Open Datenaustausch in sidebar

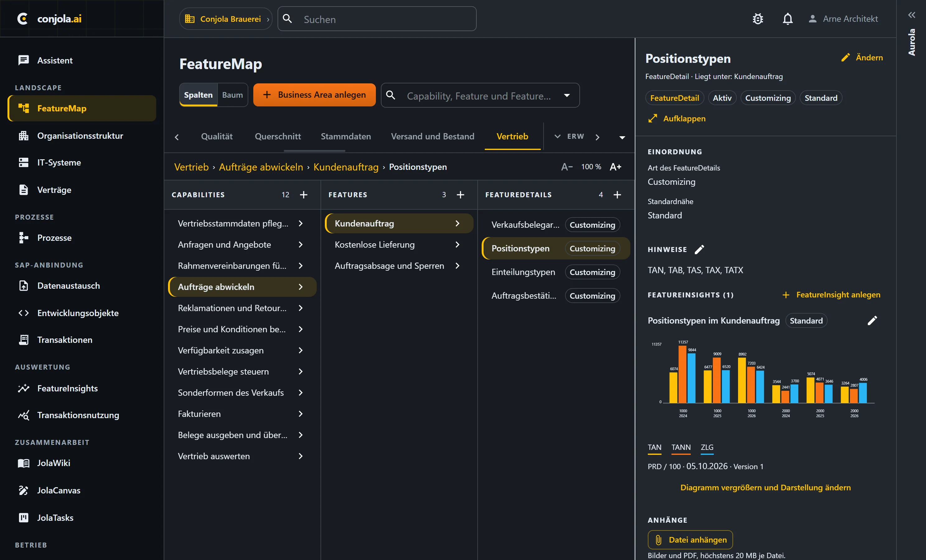(x=82, y=286)
